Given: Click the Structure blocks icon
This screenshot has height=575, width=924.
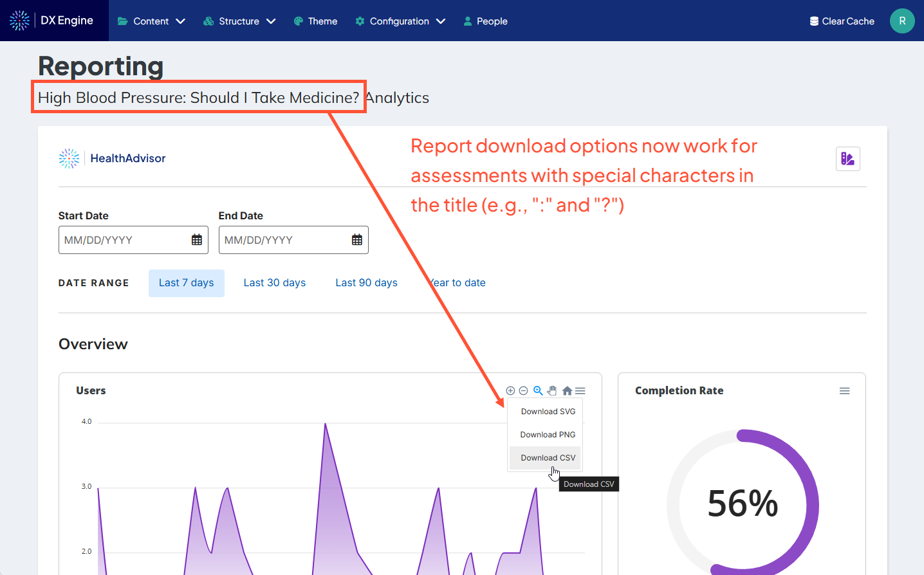Looking at the screenshot, I should click(208, 21).
